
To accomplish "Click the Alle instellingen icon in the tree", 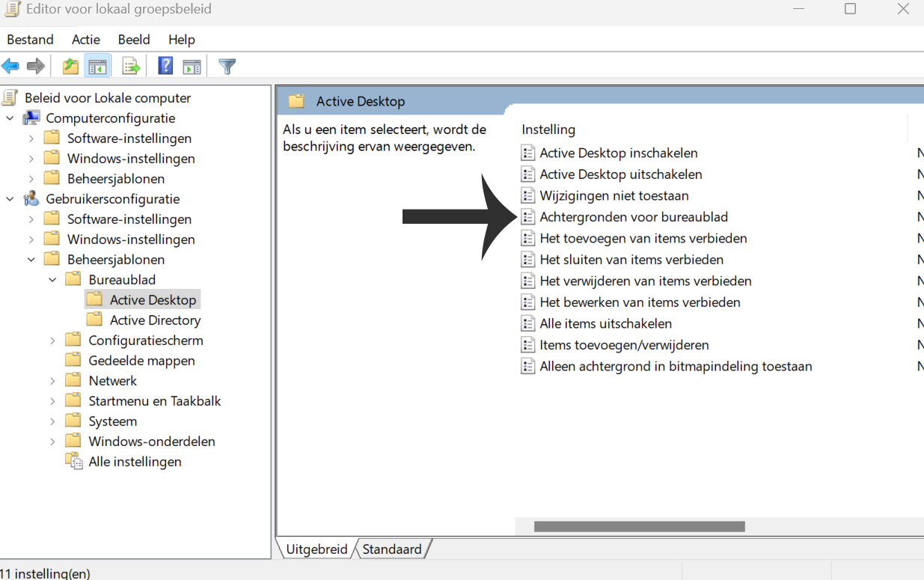I will click(x=74, y=461).
